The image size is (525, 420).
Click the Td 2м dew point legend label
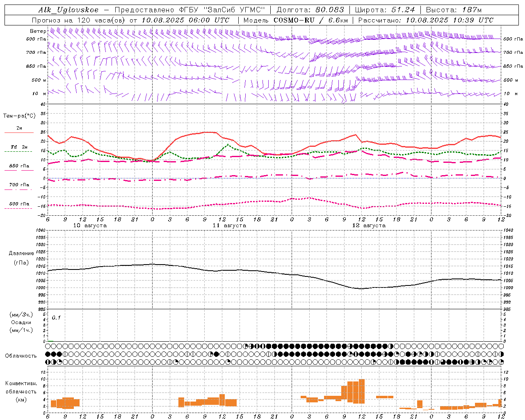point(19,147)
